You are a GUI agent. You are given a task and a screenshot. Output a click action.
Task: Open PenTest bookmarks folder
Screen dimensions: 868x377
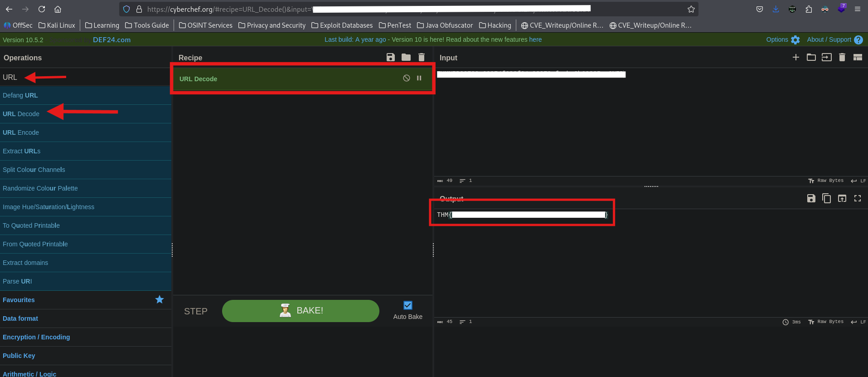[395, 25]
